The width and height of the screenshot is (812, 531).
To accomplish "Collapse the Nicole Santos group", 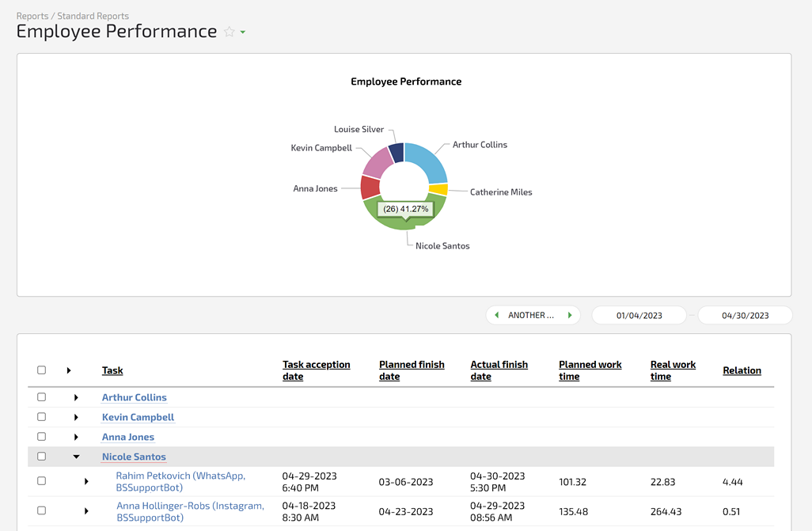I will [76, 457].
